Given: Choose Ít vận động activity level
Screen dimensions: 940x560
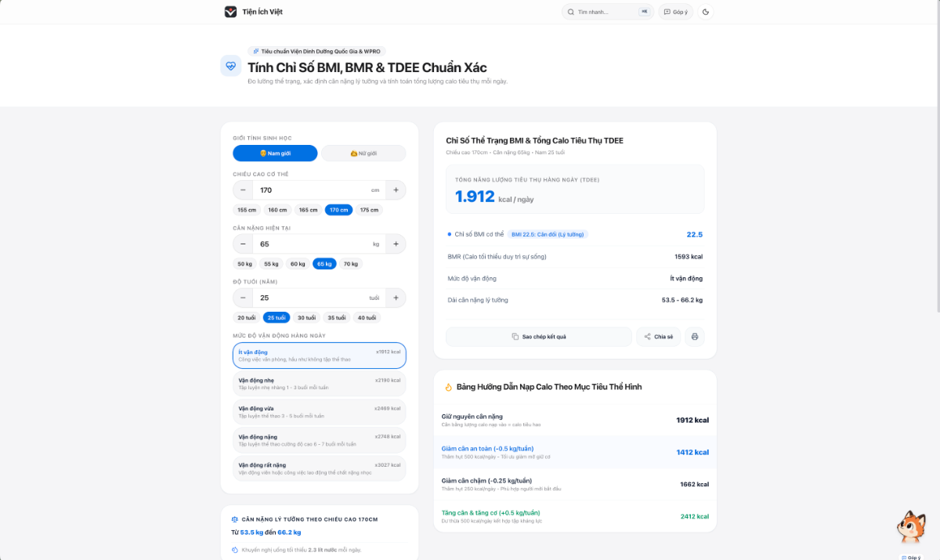Looking at the screenshot, I should 320,356.
